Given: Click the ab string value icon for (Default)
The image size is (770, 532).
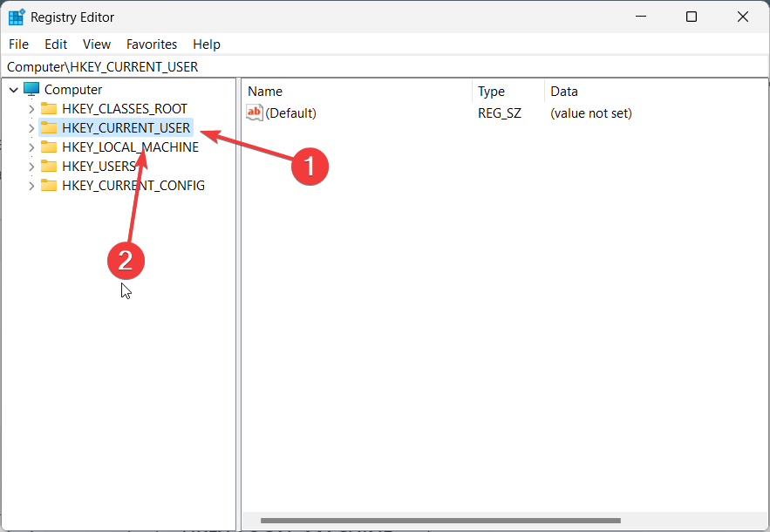Looking at the screenshot, I should [x=255, y=113].
